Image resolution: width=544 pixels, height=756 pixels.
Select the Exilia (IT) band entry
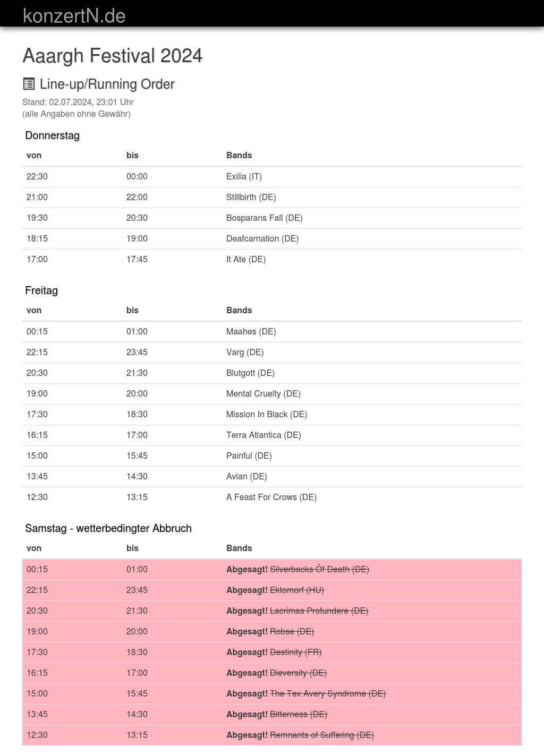244,177
